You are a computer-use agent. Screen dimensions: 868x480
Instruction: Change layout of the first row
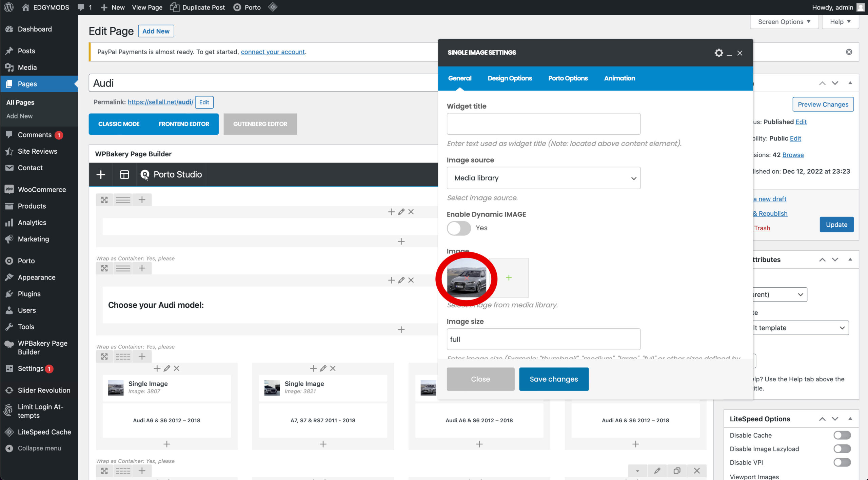point(123,200)
